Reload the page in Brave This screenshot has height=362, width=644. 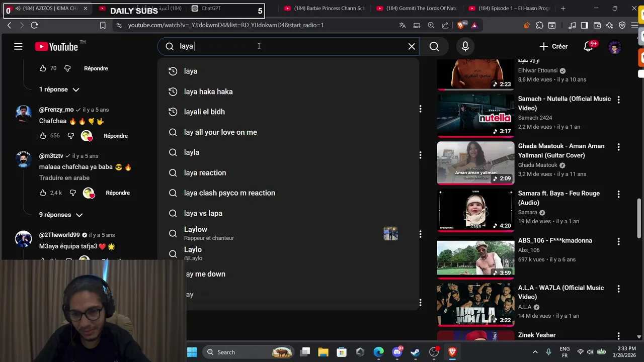[34, 25]
